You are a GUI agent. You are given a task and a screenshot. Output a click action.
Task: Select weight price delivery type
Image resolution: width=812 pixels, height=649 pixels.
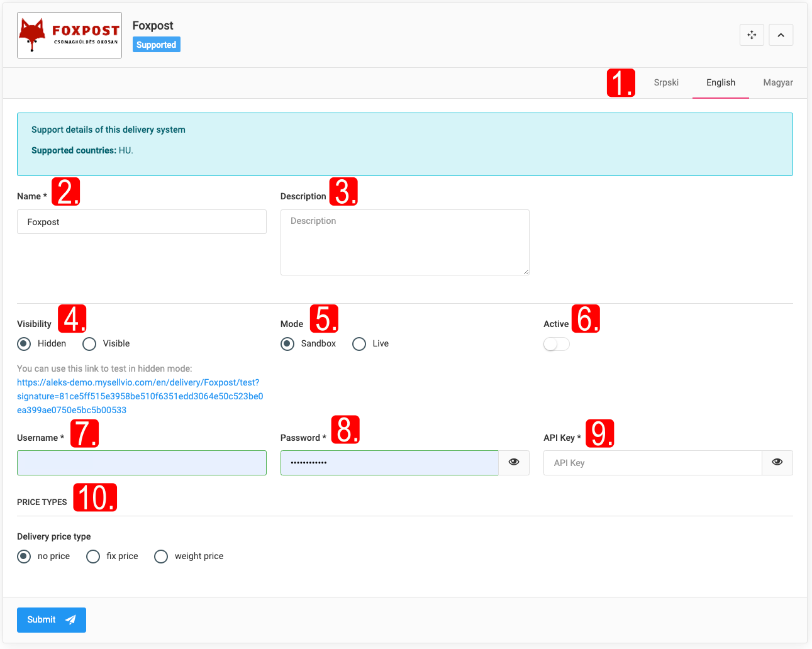(161, 557)
